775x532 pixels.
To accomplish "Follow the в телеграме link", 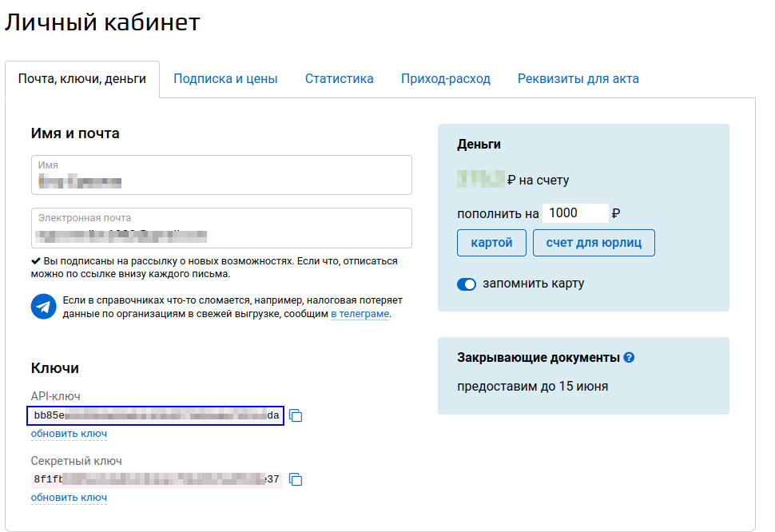I will [360, 314].
